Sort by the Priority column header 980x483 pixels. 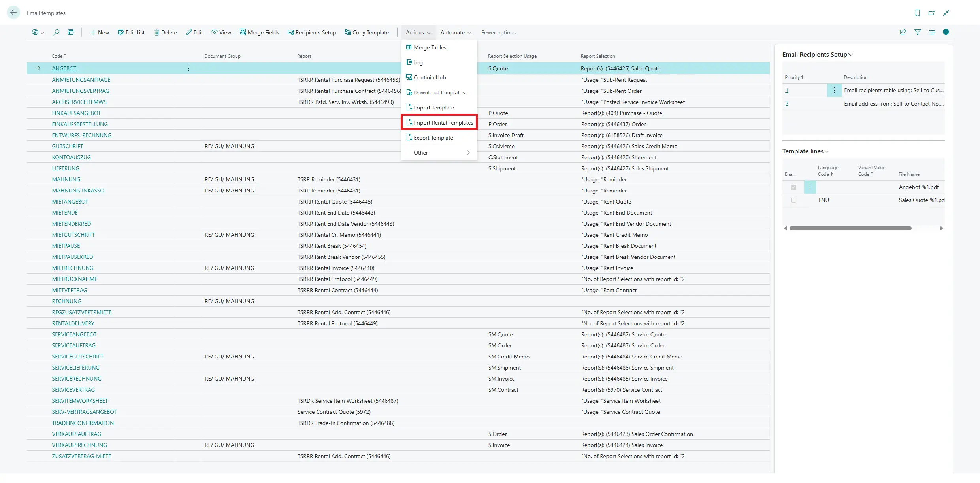click(x=794, y=77)
